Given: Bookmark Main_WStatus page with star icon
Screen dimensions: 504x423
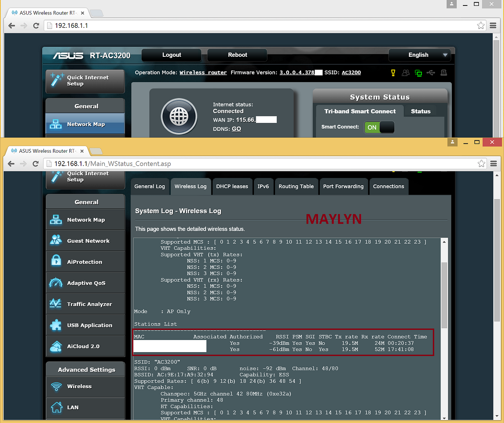Looking at the screenshot, I should pyautogui.click(x=481, y=164).
